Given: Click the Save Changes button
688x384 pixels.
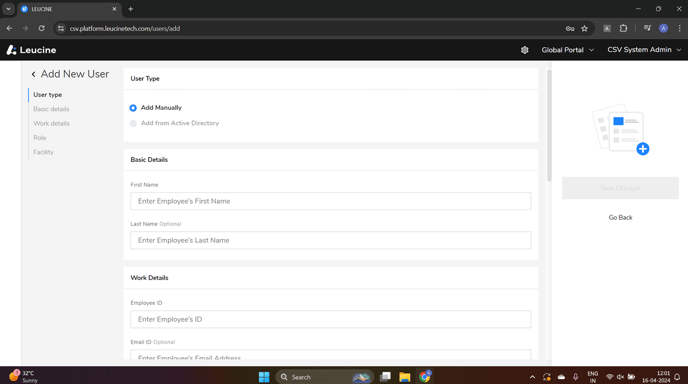Looking at the screenshot, I should 620,188.
